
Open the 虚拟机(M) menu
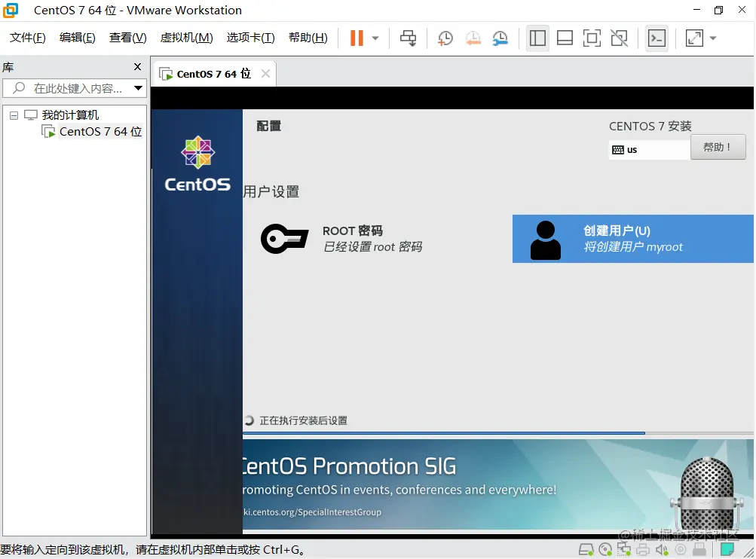click(187, 38)
